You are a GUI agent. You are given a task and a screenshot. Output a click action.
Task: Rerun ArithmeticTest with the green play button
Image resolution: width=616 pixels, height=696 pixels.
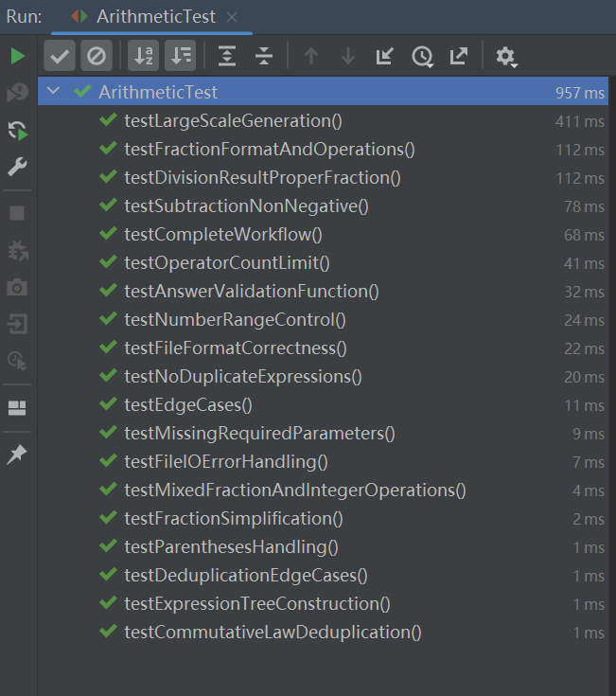coord(17,57)
